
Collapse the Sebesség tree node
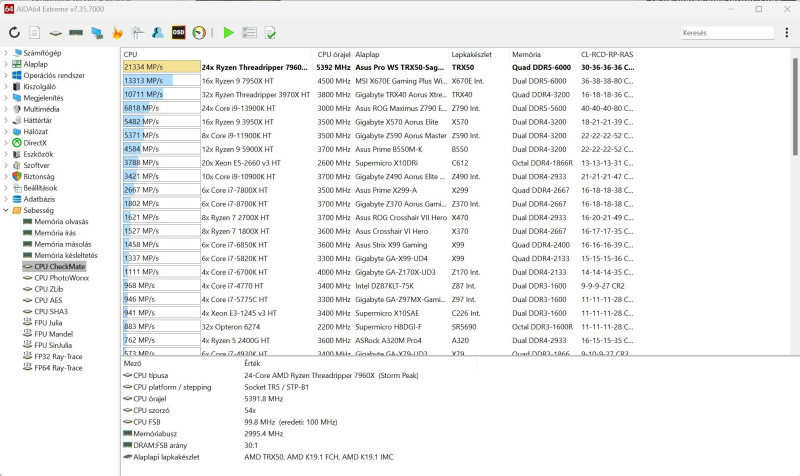coord(6,210)
